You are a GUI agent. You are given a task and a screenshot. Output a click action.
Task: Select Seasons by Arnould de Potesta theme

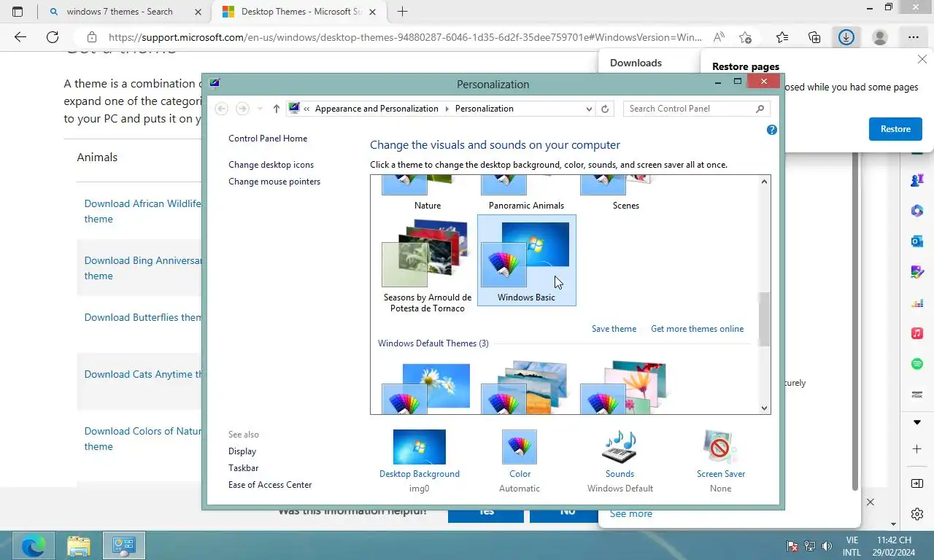coord(427,265)
